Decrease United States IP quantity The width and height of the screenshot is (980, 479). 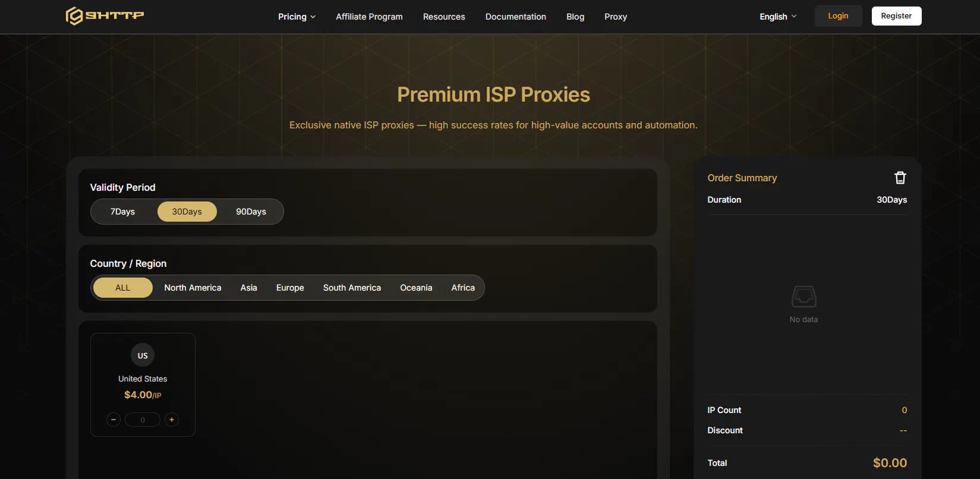pyautogui.click(x=114, y=420)
